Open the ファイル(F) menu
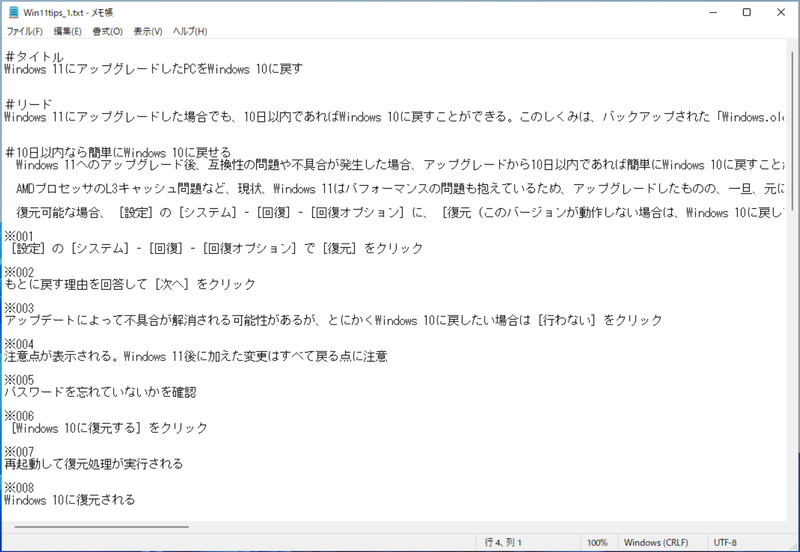The height and width of the screenshot is (552, 800). (x=24, y=32)
